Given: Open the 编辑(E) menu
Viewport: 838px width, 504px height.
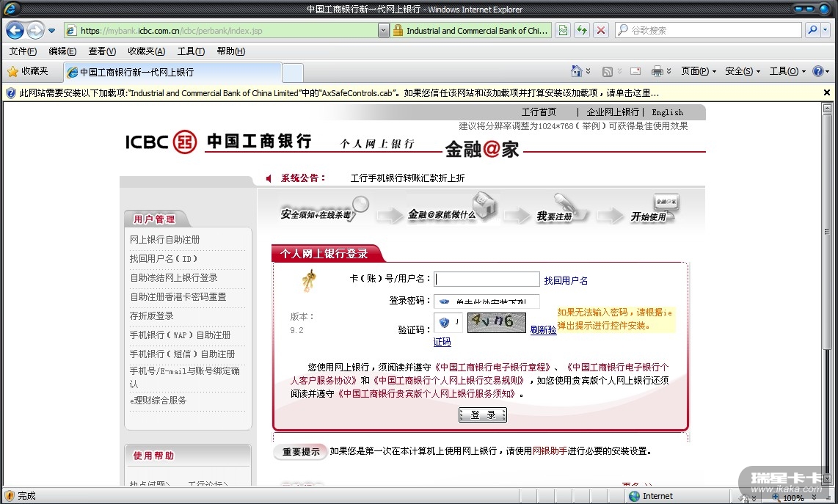Looking at the screenshot, I should pyautogui.click(x=62, y=51).
